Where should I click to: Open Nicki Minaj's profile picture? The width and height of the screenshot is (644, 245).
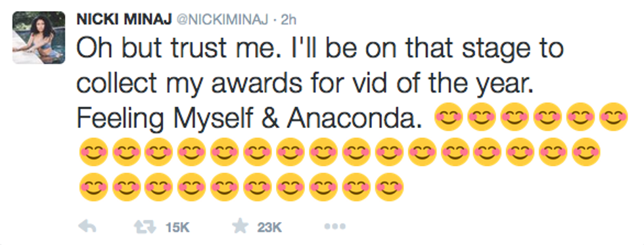[39, 37]
